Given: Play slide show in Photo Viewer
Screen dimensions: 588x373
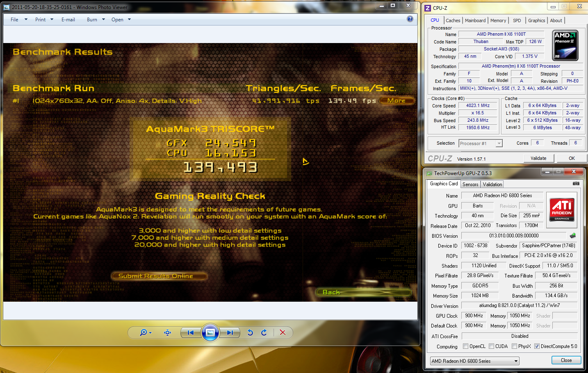Looking at the screenshot, I should [210, 332].
